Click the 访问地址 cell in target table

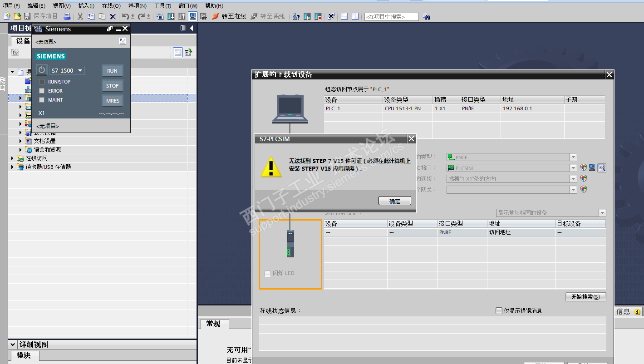tap(521, 232)
